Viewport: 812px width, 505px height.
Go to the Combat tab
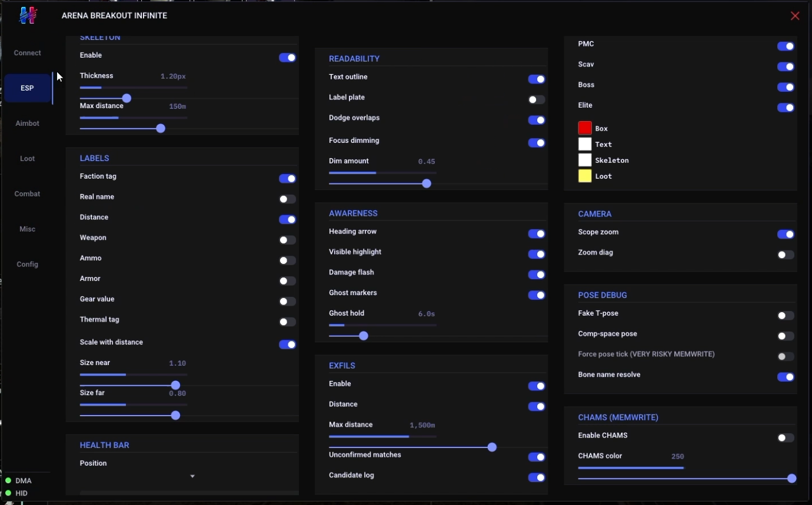(28, 194)
